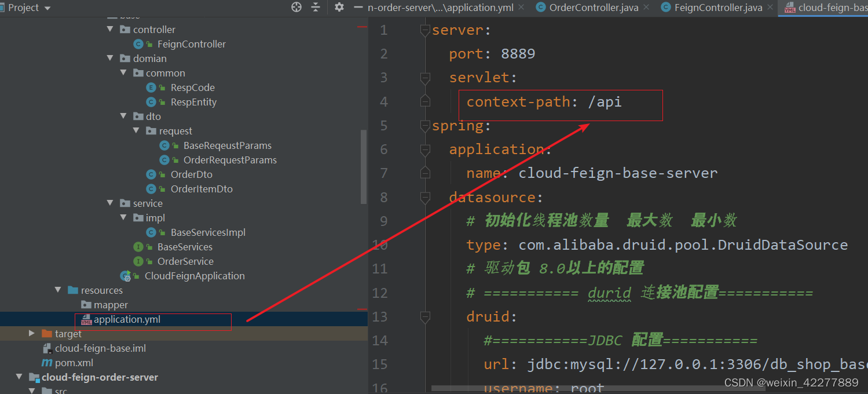
Task: Click the application.yml YML file icon
Action: click(86, 319)
